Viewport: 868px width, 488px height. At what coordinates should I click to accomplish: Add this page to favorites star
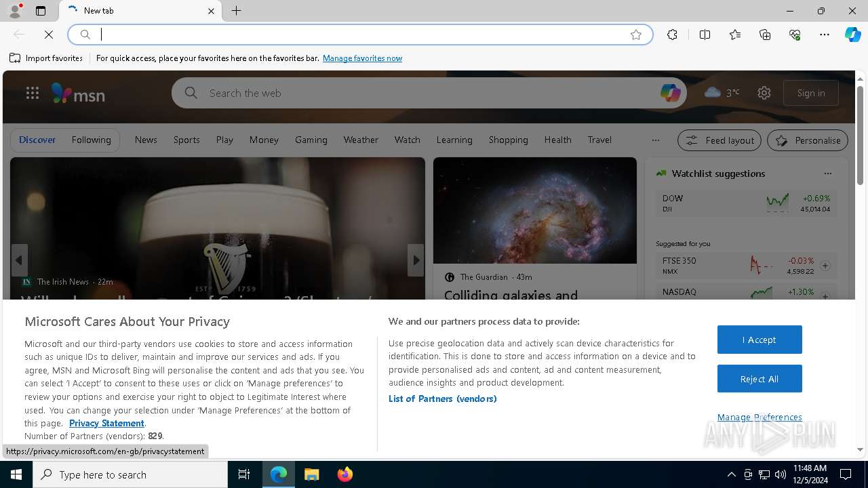click(x=636, y=35)
